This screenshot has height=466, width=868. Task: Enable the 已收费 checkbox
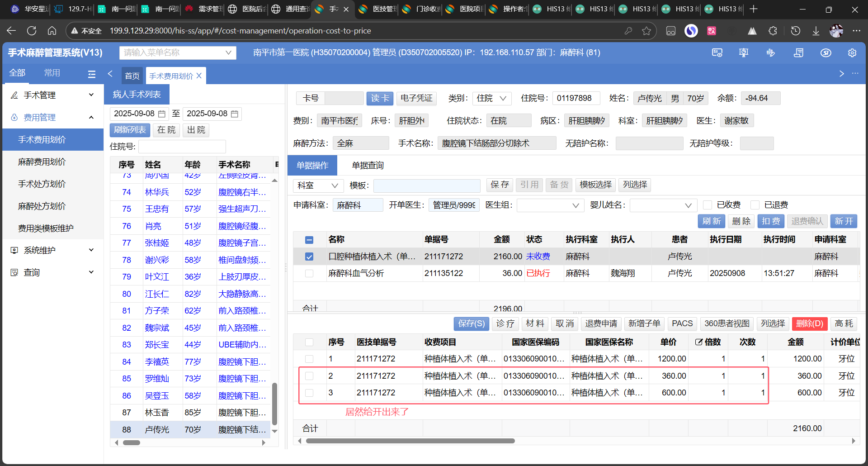pyautogui.click(x=708, y=205)
